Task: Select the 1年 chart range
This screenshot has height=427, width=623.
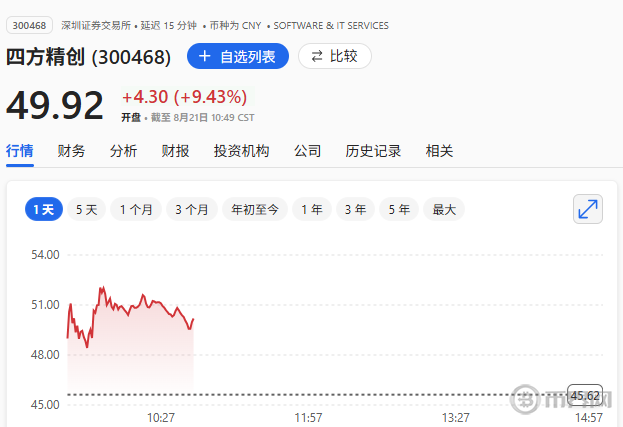Action: tap(312, 209)
